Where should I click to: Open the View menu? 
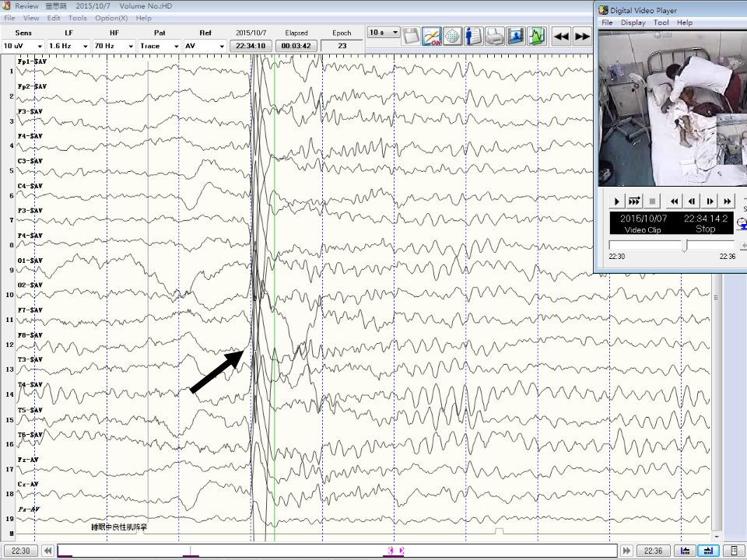(31, 18)
